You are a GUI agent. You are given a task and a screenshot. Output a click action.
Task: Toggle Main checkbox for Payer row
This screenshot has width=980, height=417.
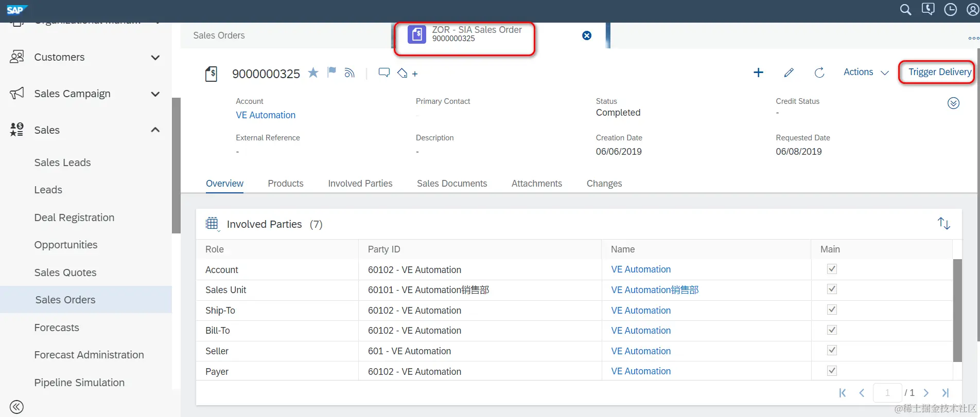832,371
